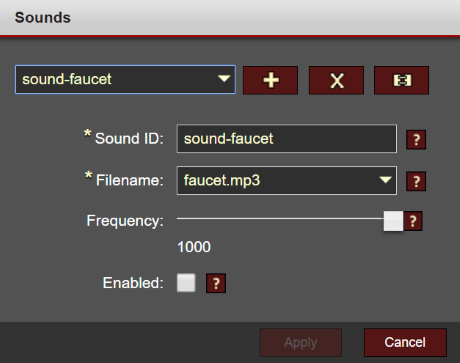Open help for Filename field
The width and height of the screenshot is (460, 363).
[x=416, y=181]
